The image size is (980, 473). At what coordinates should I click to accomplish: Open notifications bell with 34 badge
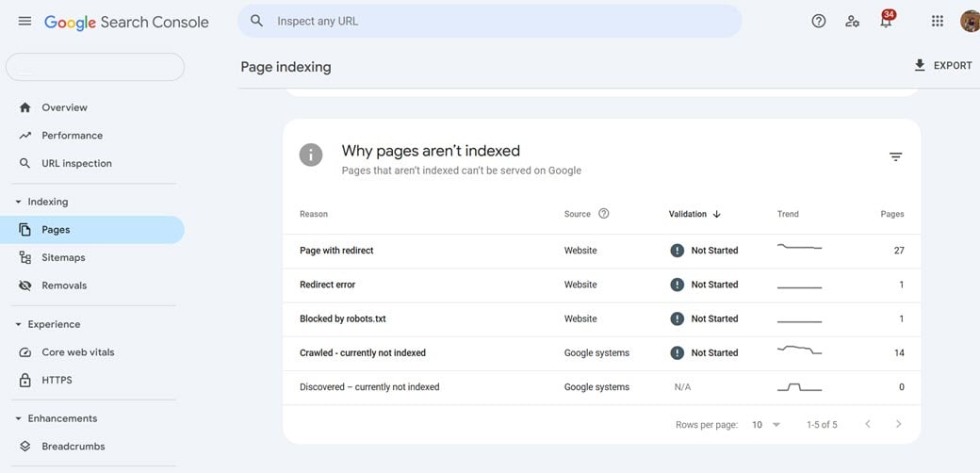tap(886, 21)
